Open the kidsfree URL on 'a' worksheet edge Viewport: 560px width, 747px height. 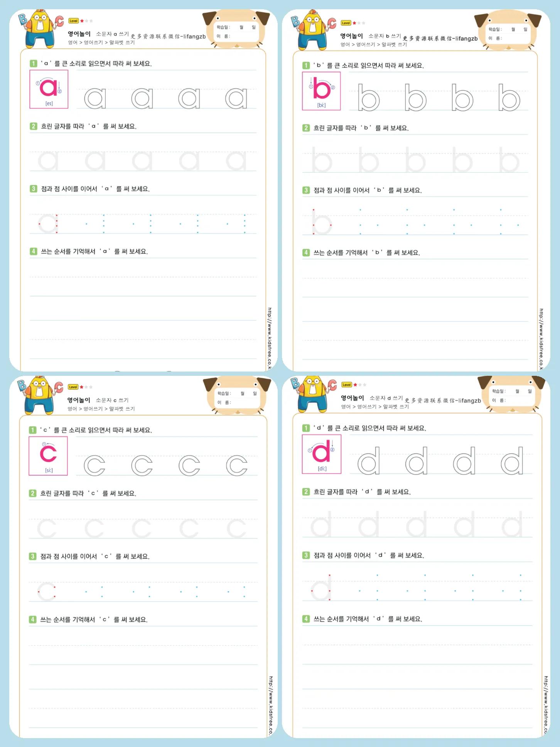point(270,339)
